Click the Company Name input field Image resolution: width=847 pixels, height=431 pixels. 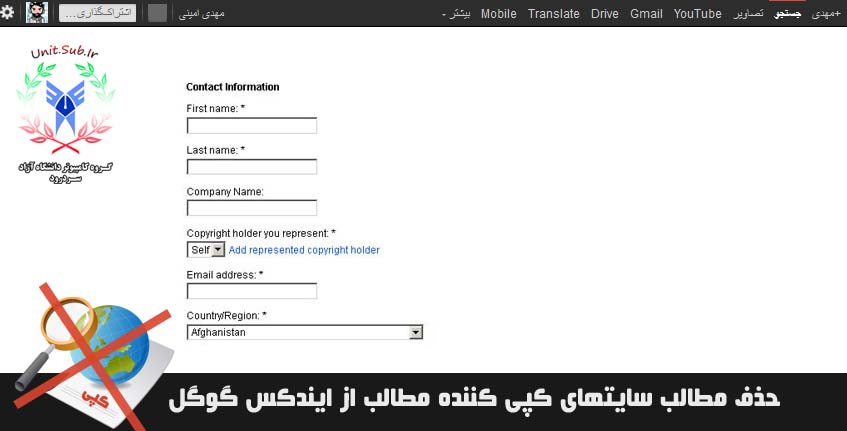pyautogui.click(x=252, y=208)
